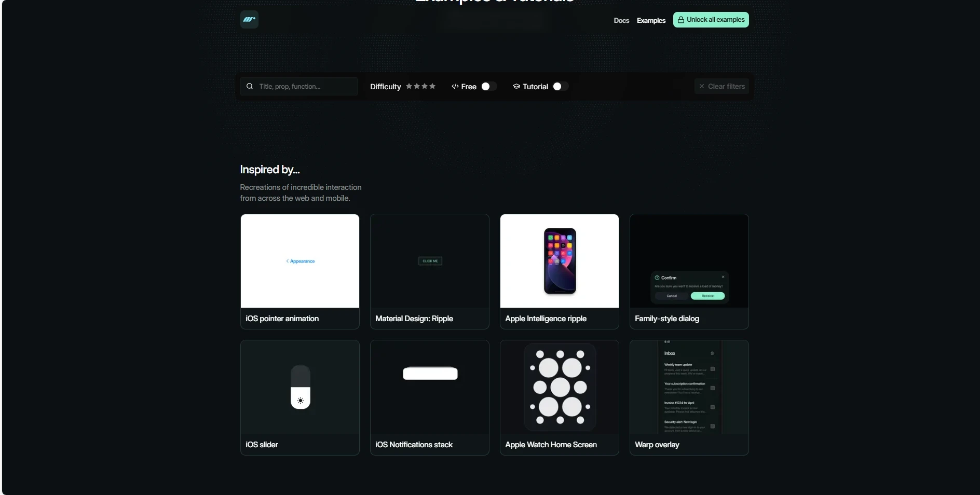Click the code icon next to Free
This screenshot has width=980, height=495.
point(455,87)
